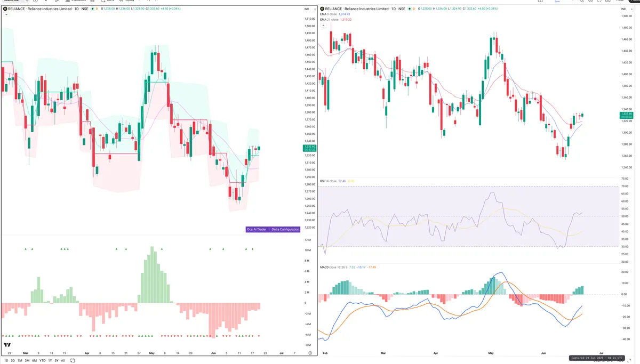Select the 1M time range
Viewport: 640px width, 364px height.
(20, 361)
